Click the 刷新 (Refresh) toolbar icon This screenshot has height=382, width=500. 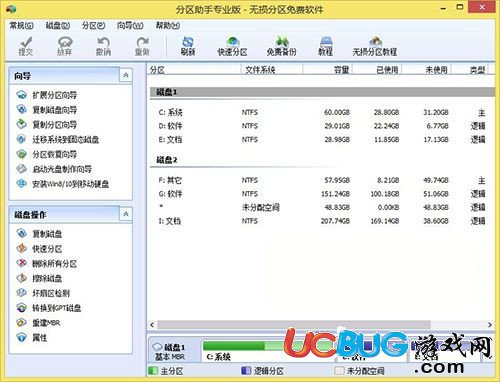click(188, 46)
